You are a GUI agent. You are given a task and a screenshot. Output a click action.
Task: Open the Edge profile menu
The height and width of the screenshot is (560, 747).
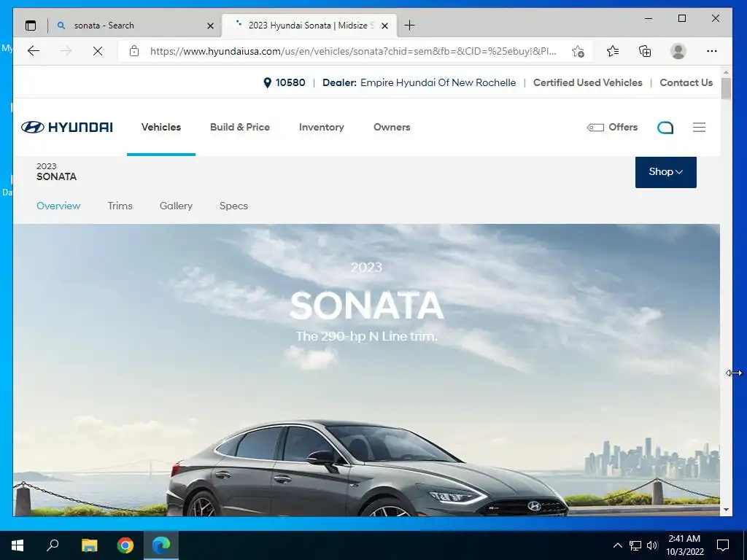tap(678, 51)
